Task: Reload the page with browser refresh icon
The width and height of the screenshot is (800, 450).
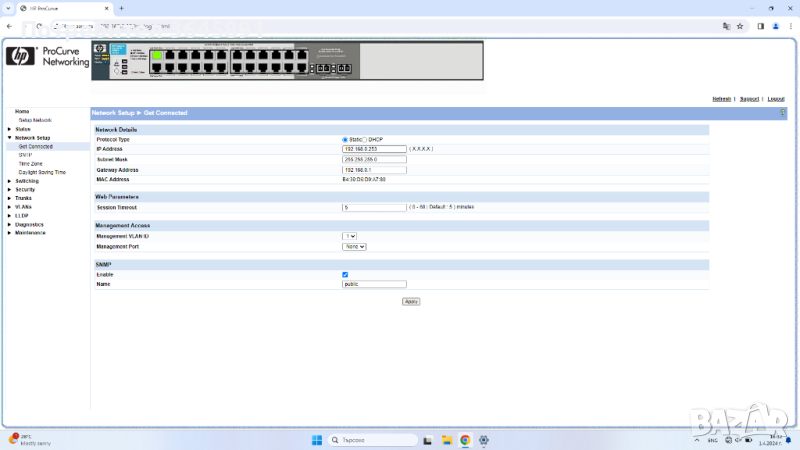Action: (x=39, y=26)
